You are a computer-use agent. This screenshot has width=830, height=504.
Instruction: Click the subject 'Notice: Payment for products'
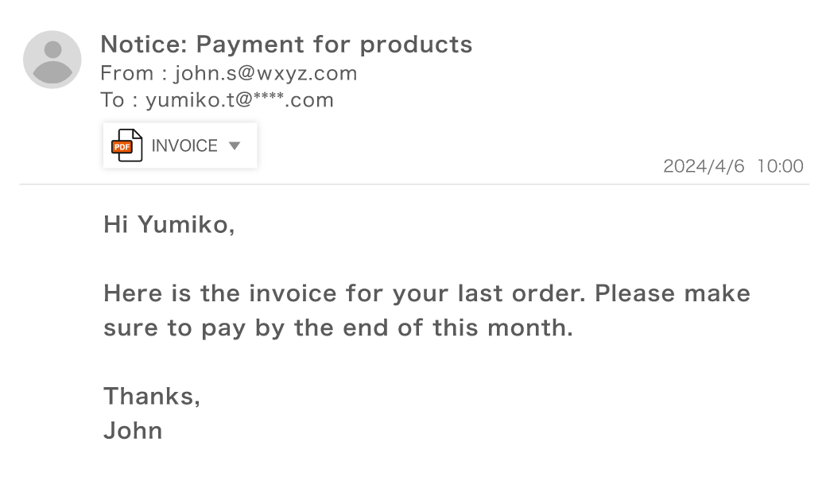click(x=286, y=45)
